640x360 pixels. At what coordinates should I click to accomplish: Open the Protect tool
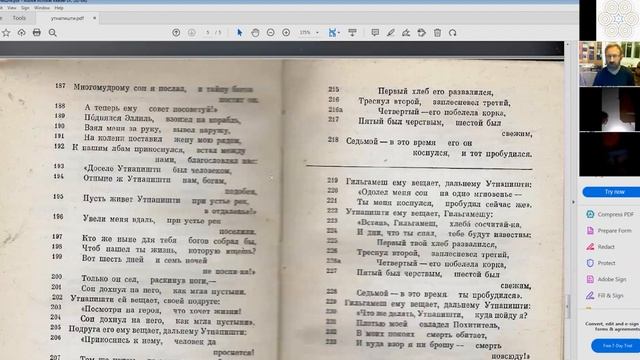coord(600,263)
